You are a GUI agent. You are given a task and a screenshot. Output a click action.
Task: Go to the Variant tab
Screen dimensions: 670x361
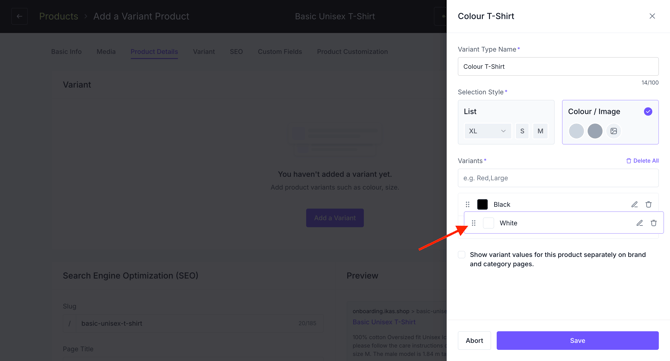(204, 52)
